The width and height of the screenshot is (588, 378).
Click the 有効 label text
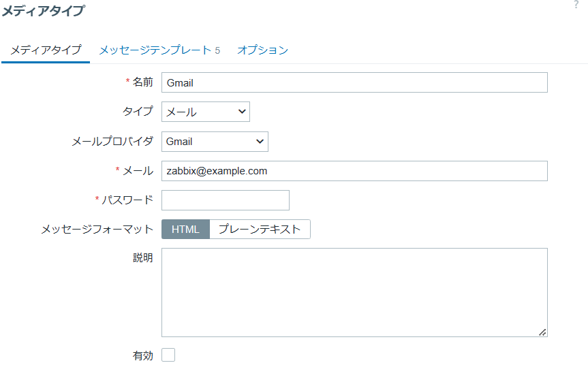click(x=143, y=356)
